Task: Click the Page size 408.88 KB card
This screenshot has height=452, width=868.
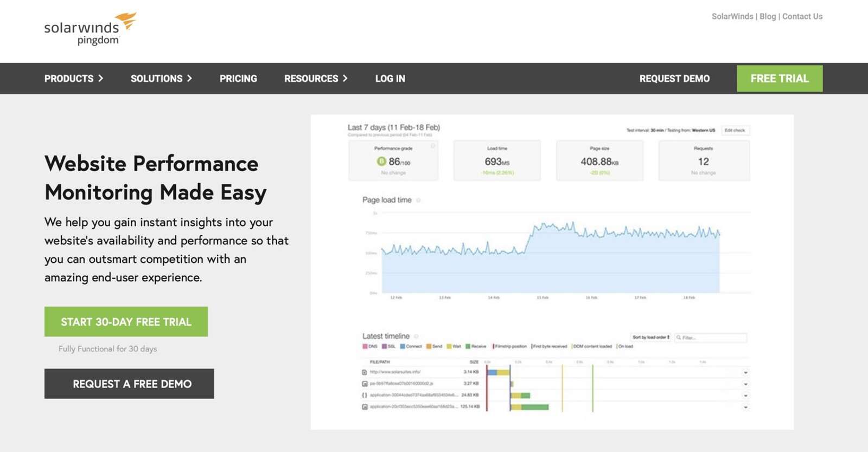Action: coord(599,160)
